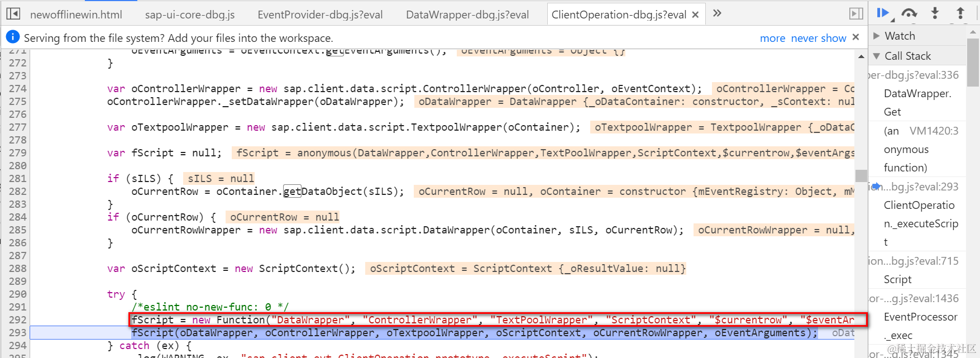Image resolution: width=980 pixels, height=358 pixels.
Task: Resume script execution in debugger
Action: click(883, 13)
